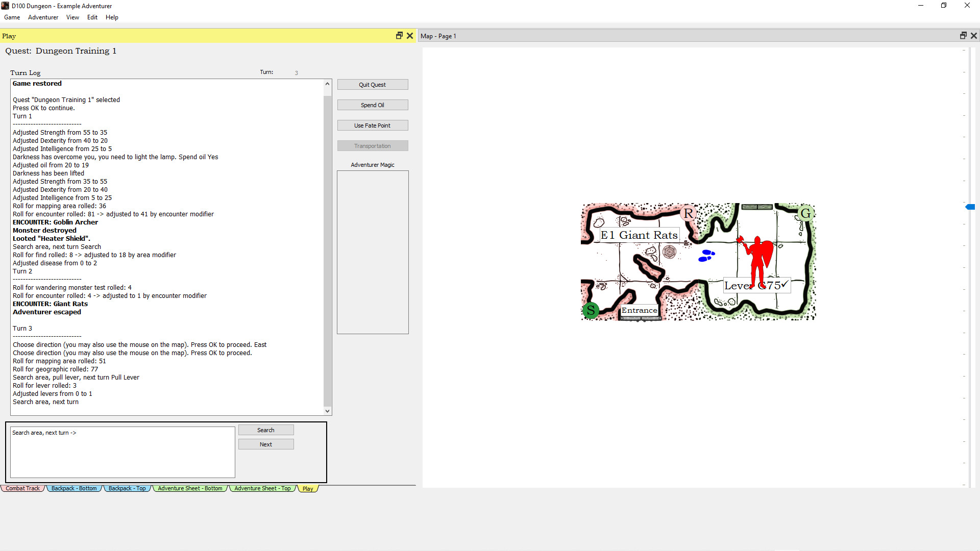Click the blue map ruler slider marker
Viewport: 980px width, 551px height.
point(970,207)
